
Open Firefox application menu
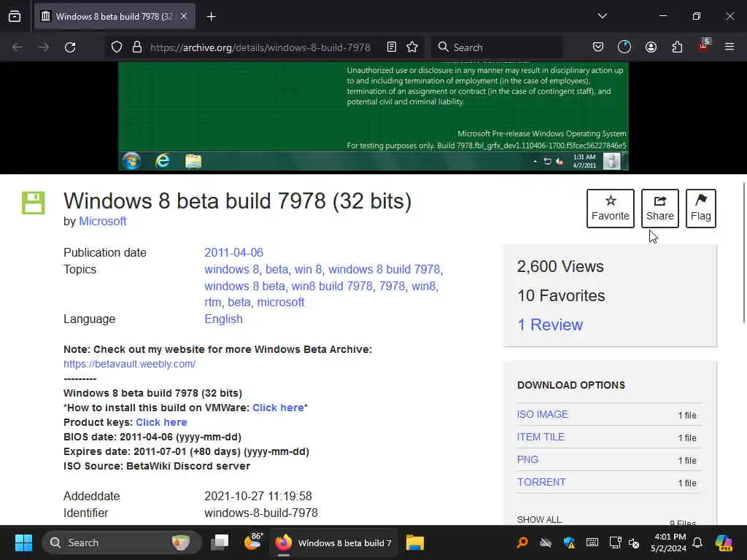point(729,47)
